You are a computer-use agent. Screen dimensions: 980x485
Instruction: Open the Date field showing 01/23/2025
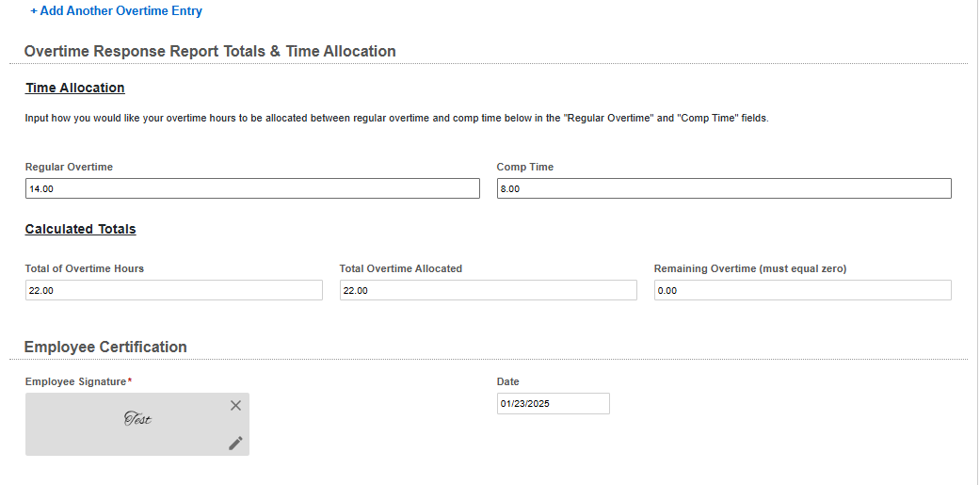tap(553, 404)
